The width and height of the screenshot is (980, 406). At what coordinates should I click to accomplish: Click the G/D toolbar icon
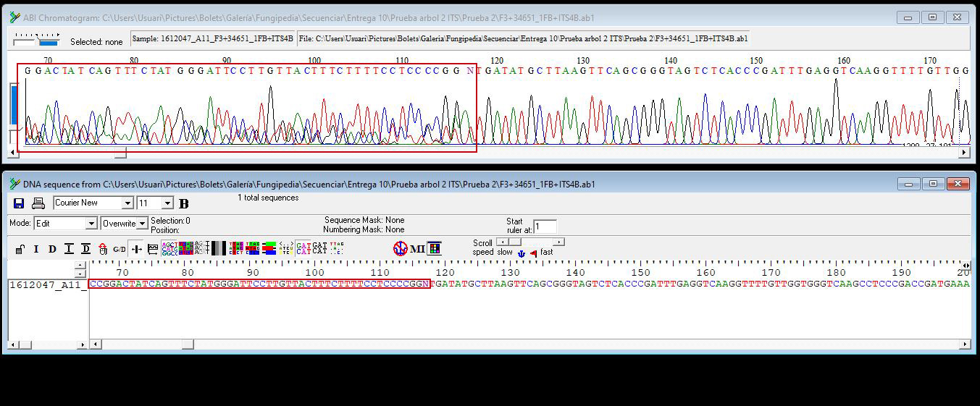tap(120, 249)
